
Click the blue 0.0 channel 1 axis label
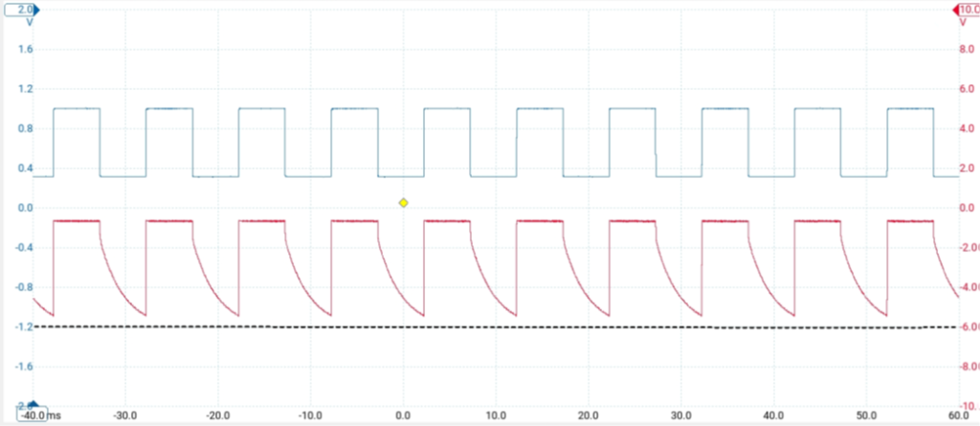tap(25, 209)
